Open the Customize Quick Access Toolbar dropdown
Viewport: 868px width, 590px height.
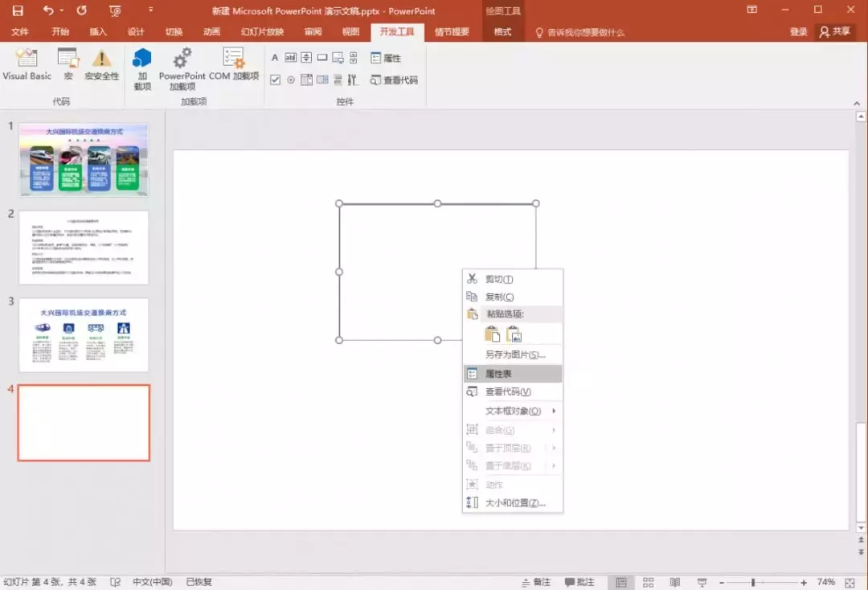coord(150,10)
